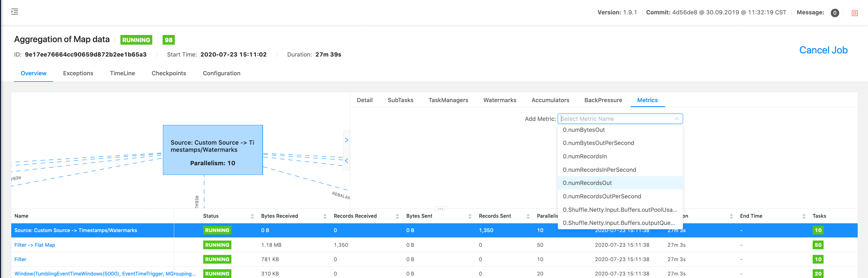This screenshot has height=278, width=868.
Task: Click the Cancel Job link
Action: (823, 50)
